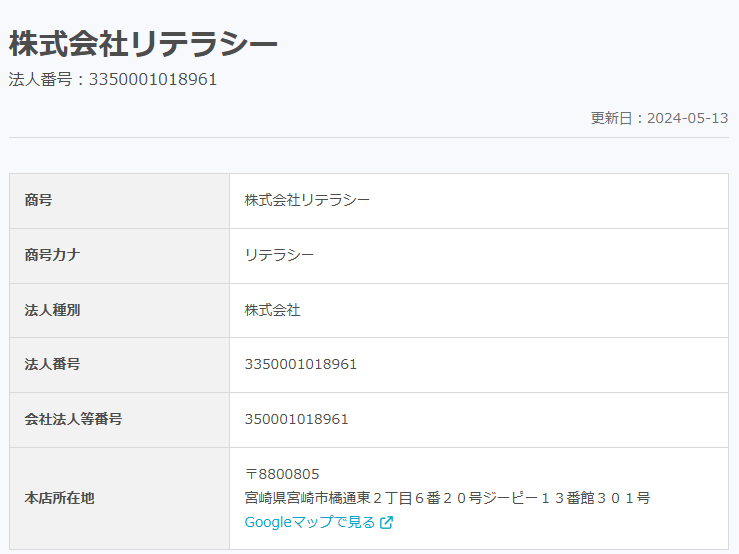Click the 本店所在地 row label
The height and width of the screenshot is (554, 739).
point(59,498)
